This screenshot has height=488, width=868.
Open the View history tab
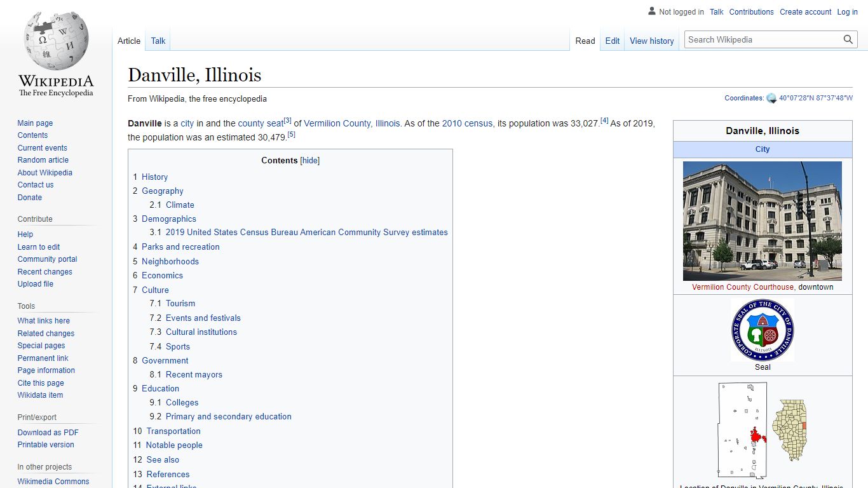click(651, 41)
